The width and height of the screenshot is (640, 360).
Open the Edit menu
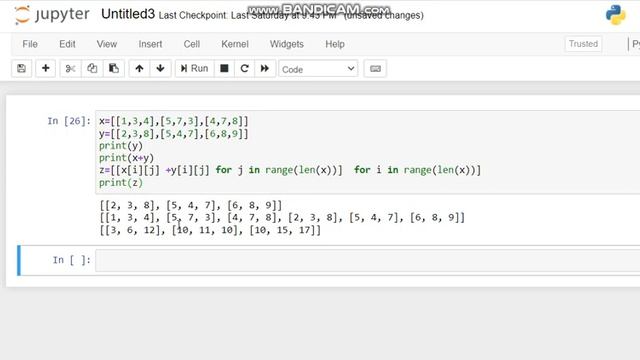(67, 44)
